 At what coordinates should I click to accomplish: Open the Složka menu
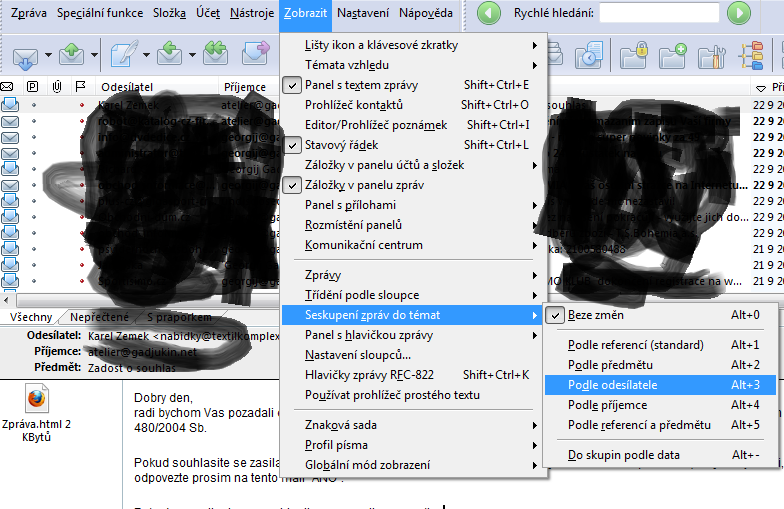[170, 13]
